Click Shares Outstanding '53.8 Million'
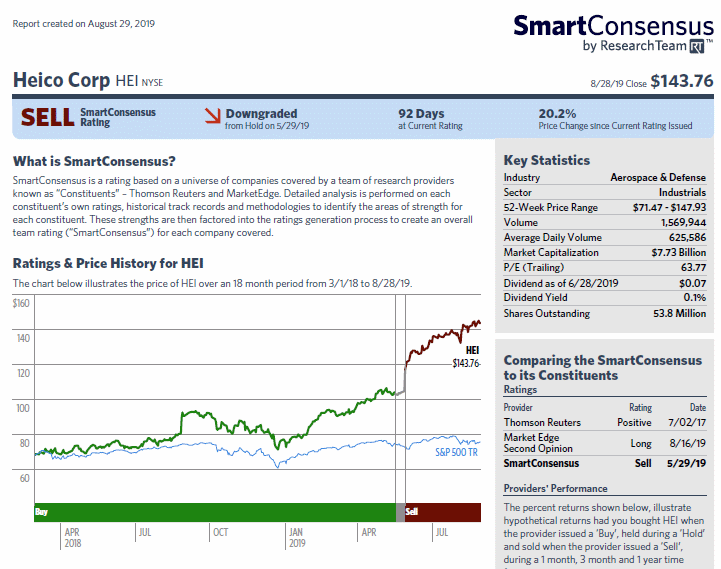The image size is (721, 569). tap(680, 313)
